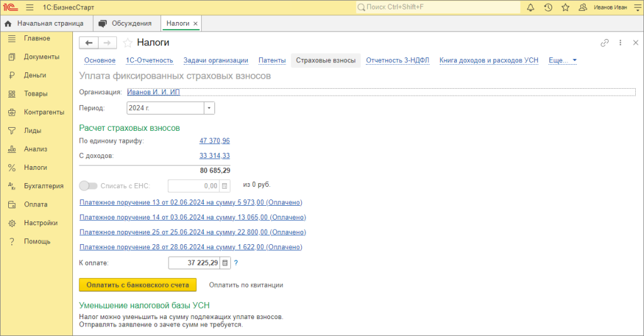Open the Основное navigation link

click(x=100, y=60)
